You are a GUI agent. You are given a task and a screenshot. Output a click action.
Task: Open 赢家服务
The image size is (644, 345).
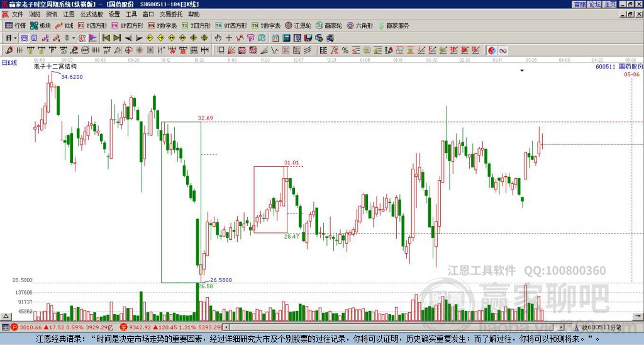pos(394,25)
